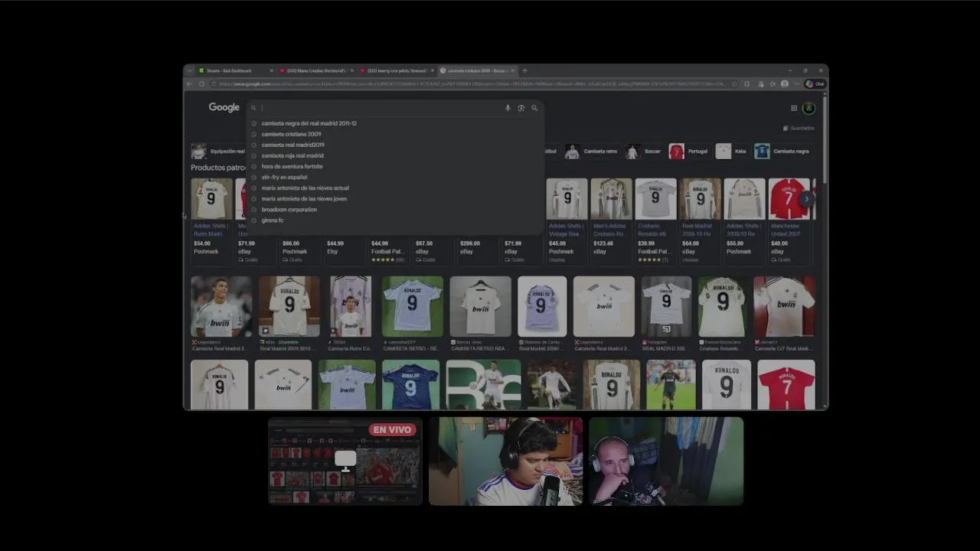
Task: Open the Camiseta Cr7 Real Madrid image
Action: click(784, 306)
